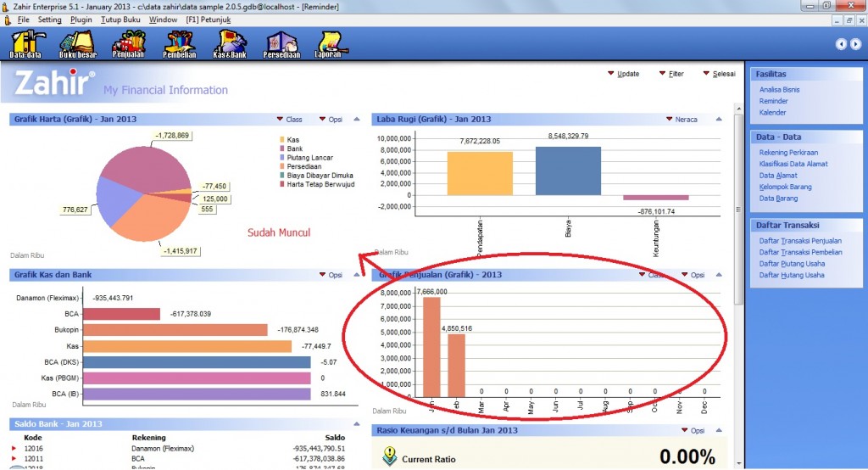Click the Update button
The width and height of the screenshot is (868, 470).
pyautogui.click(x=623, y=74)
